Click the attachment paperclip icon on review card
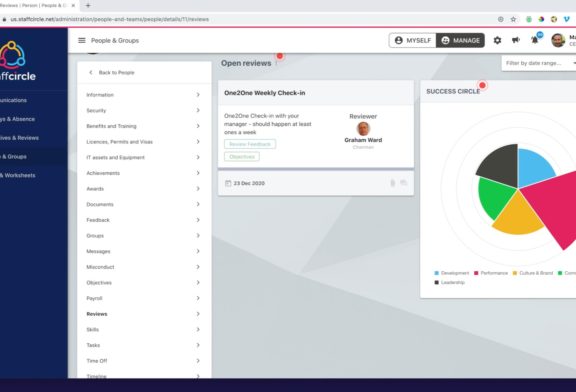 [x=393, y=183]
